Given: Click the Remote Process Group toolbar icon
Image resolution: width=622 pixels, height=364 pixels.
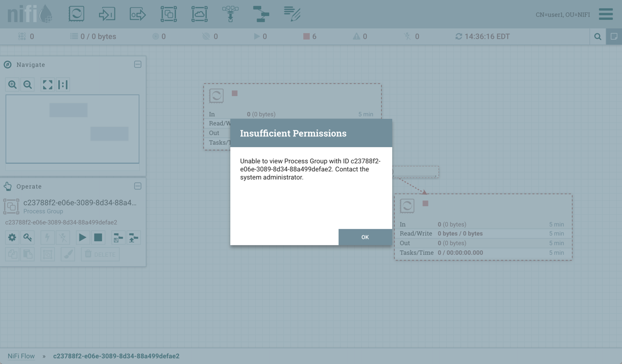Looking at the screenshot, I should pyautogui.click(x=199, y=14).
